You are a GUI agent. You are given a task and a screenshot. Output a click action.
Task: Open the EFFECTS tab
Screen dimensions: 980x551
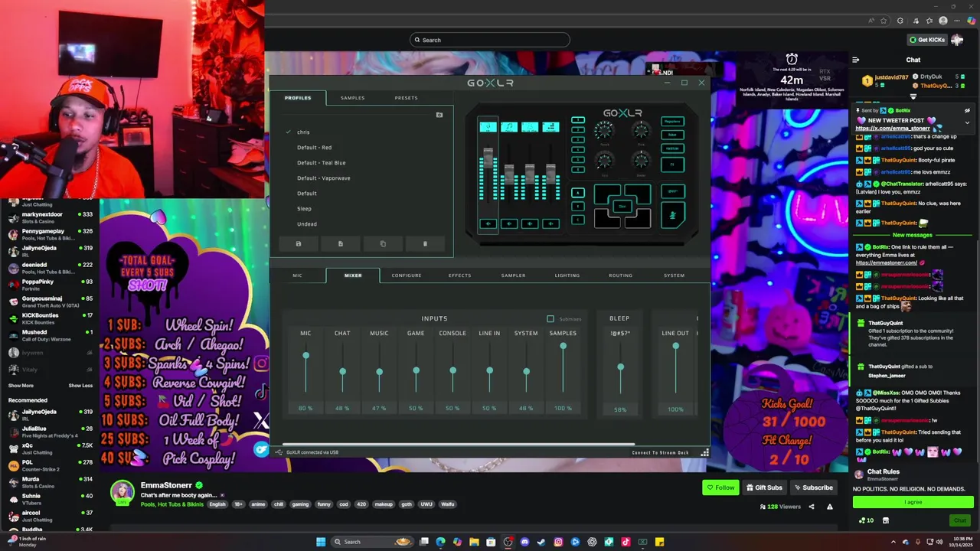click(x=459, y=275)
